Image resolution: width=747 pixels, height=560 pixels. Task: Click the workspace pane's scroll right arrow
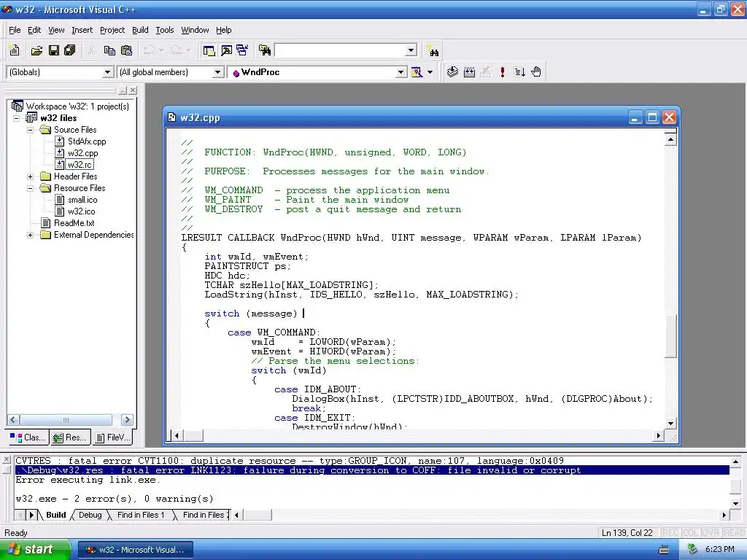pos(127,420)
